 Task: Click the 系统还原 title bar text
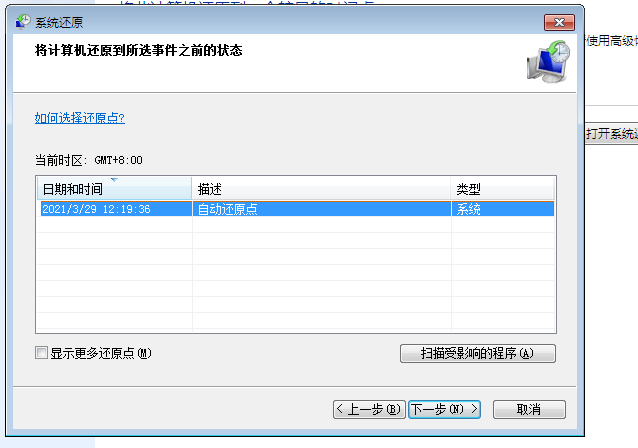tap(61, 22)
